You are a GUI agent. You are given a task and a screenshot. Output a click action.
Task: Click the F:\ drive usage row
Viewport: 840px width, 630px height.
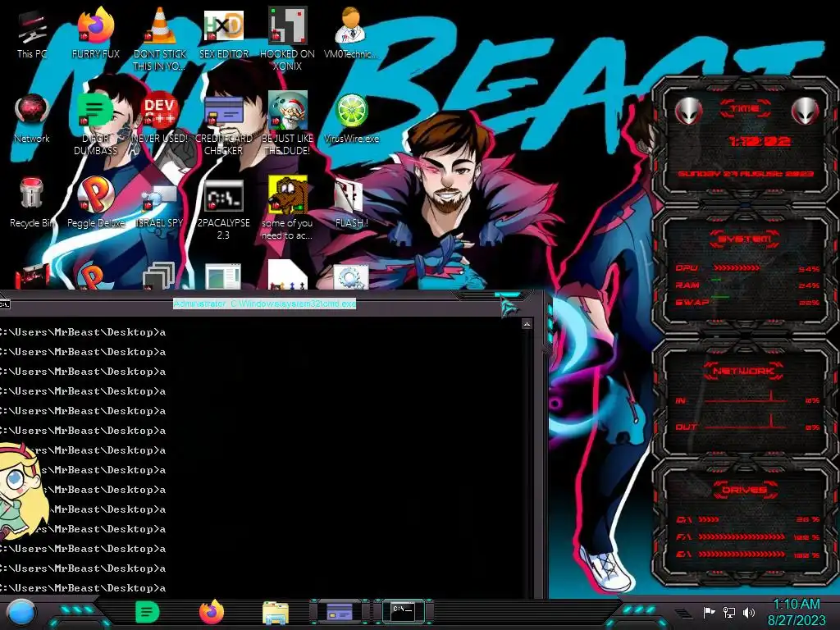[747, 536]
